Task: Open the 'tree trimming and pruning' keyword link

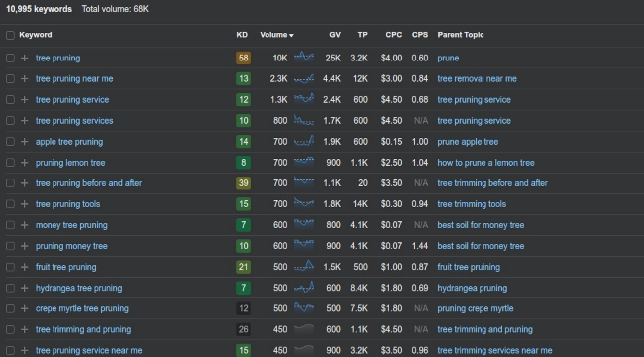Action: [83, 329]
